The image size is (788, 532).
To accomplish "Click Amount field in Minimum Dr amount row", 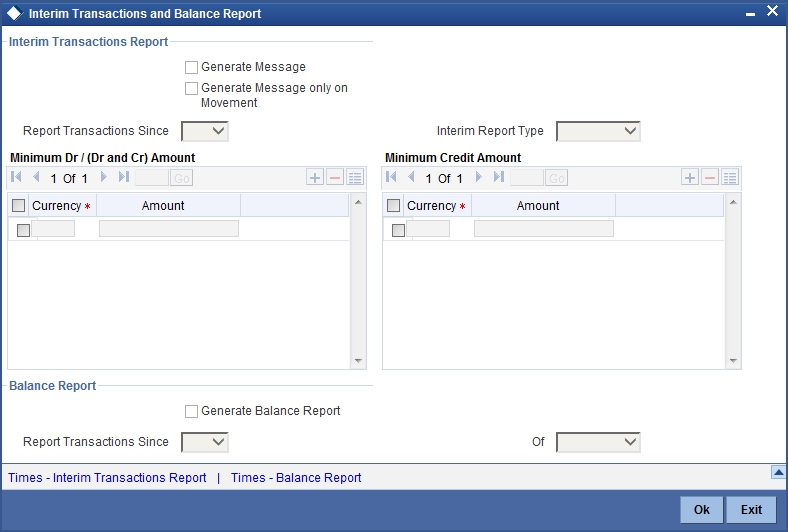I will [169, 229].
